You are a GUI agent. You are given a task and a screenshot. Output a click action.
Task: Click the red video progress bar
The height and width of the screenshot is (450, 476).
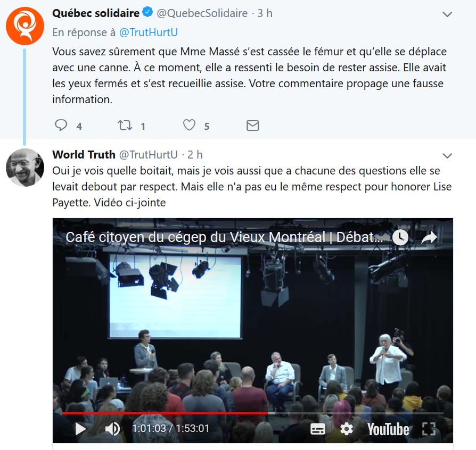pyautogui.click(x=165, y=413)
